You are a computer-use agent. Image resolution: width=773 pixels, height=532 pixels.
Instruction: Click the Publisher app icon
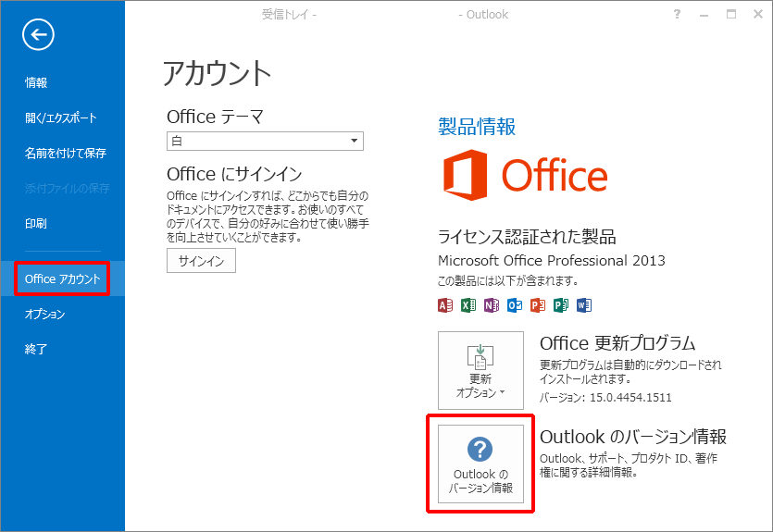click(x=561, y=305)
